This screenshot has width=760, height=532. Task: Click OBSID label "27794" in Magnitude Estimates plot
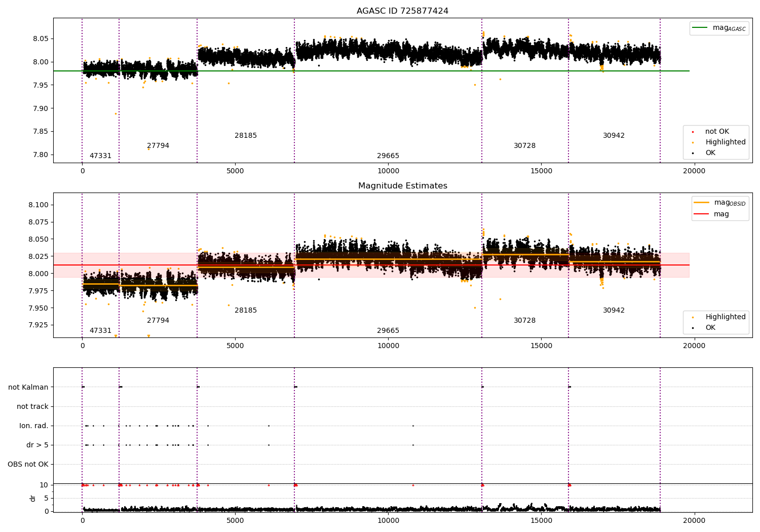pyautogui.click(x=158, y=321)
